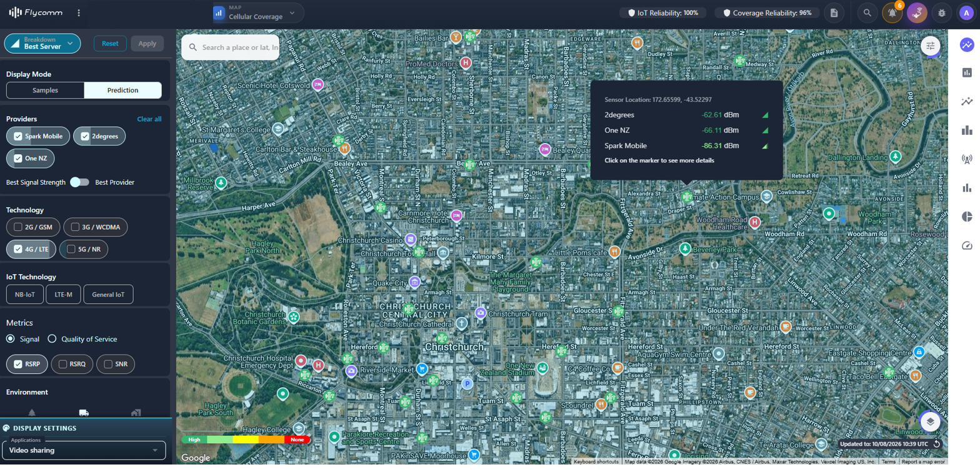Viewport: 980px width, 472px height.
Task: Click the magnifier search icon in top bar
Action: 867,12
